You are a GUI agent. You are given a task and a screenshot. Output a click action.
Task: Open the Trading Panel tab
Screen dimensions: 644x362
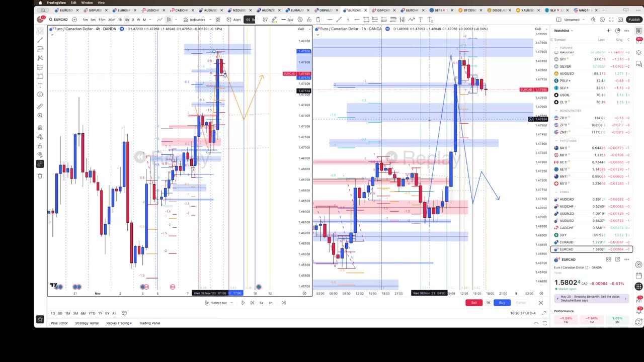[x=149, y=323]
